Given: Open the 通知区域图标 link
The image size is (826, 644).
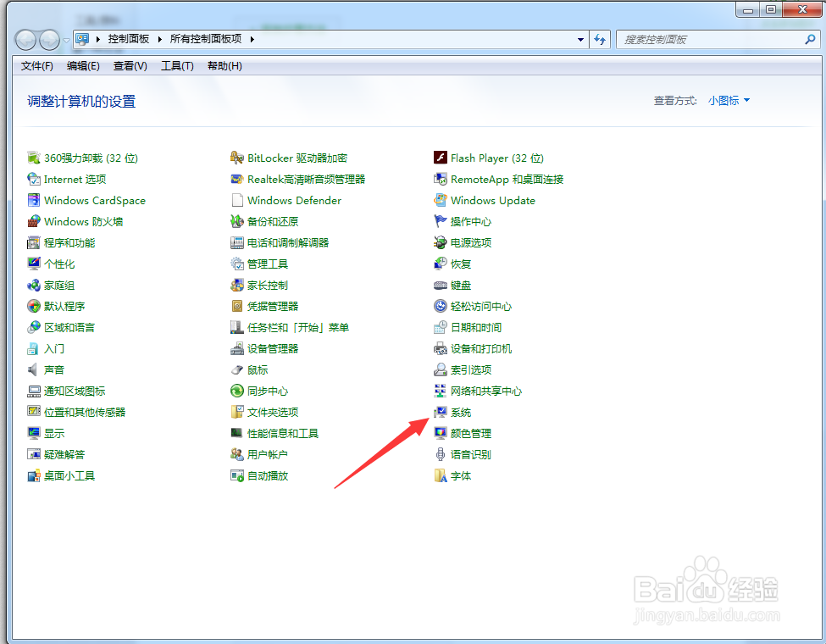Looking at the screenshot, I should 75,391.
